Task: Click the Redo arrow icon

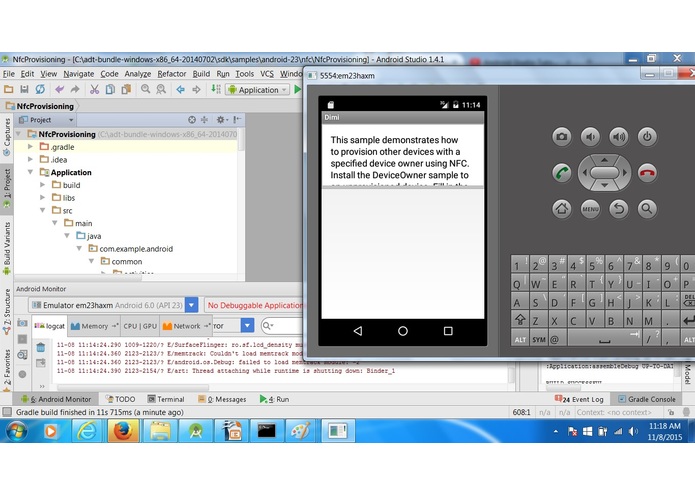Action: pos(75,89)
